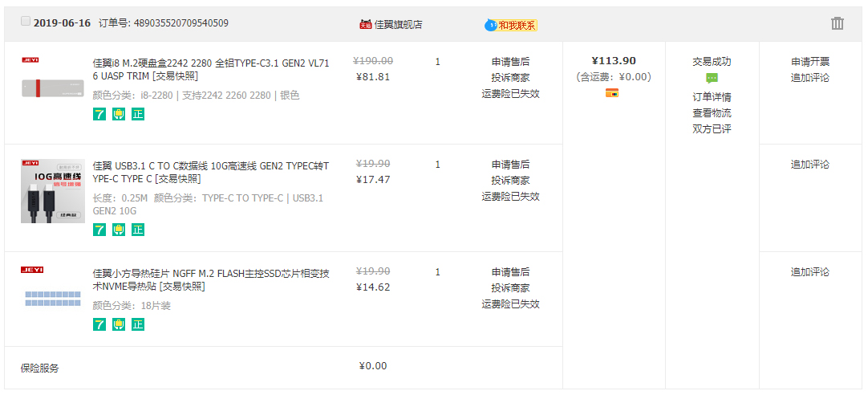Open 订单详情 order details
Image resolution: width=868 pixels, height=395 pixels.
tap(712, 97)
